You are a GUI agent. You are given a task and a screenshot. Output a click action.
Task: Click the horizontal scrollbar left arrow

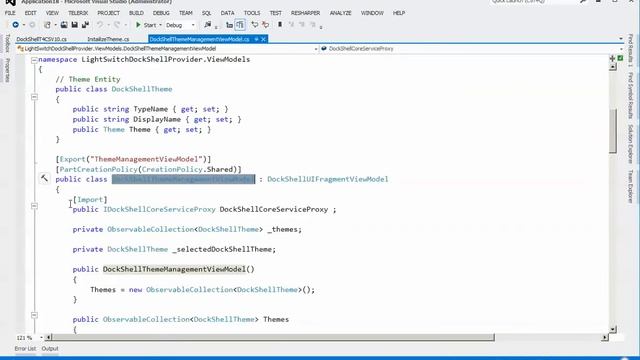pos(49,338)
